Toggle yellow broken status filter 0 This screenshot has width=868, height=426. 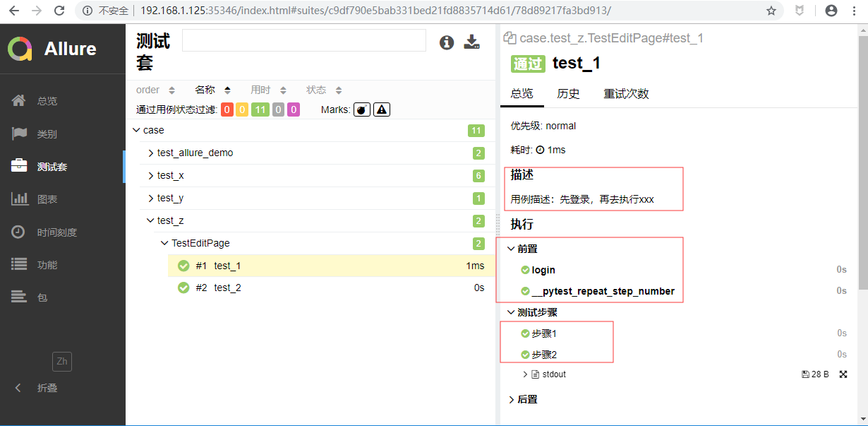pyautogui.click(x=242, y=110)
